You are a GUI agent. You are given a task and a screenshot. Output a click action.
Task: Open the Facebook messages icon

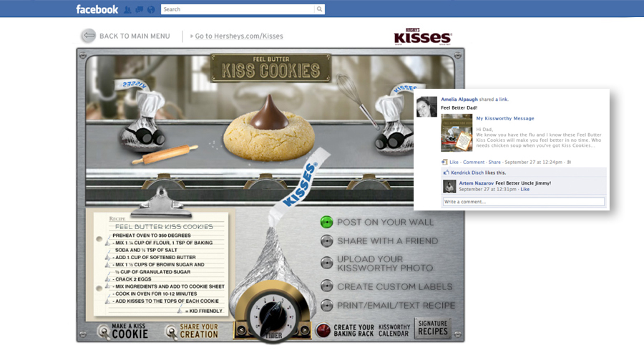(x=139, y=9)
